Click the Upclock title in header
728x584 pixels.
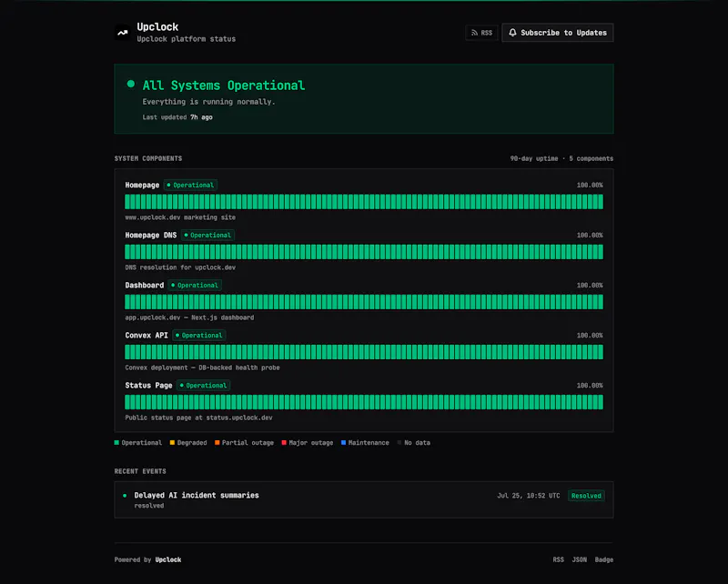tap(157, 27)
